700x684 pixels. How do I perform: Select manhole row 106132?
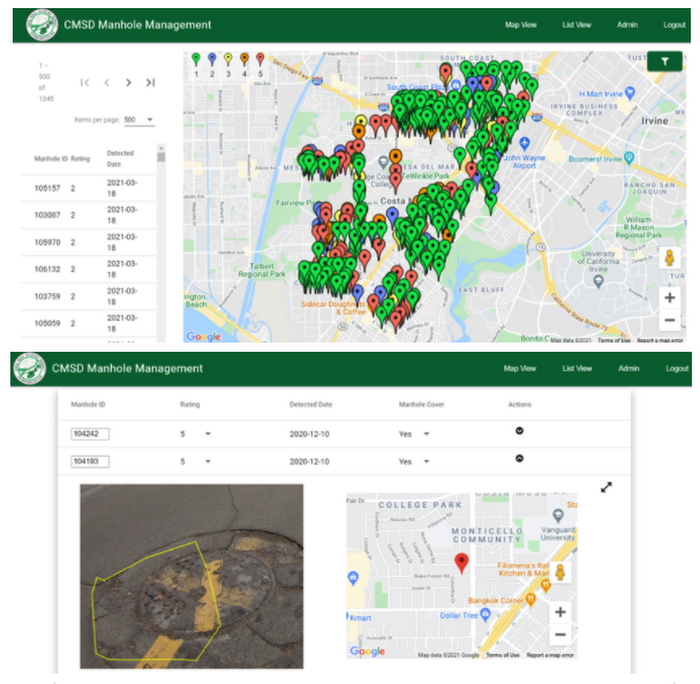point(89,269)
